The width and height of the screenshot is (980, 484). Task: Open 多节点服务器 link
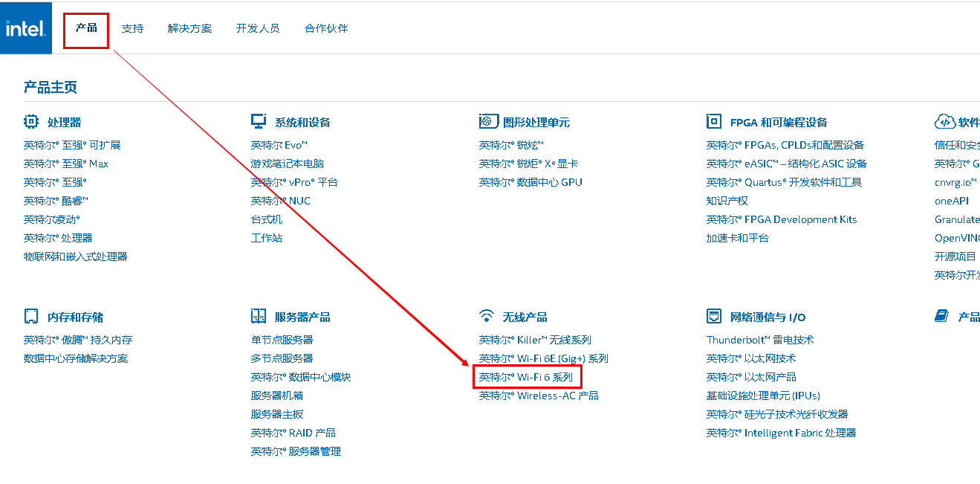282,358
